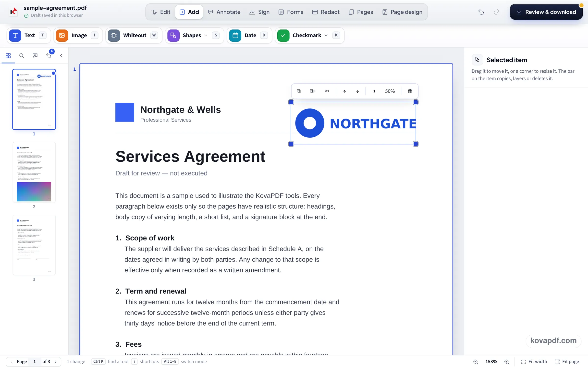588x368 pixels.
Task: Duplicate the selected logo item
Action: click(x=299, y=91)
